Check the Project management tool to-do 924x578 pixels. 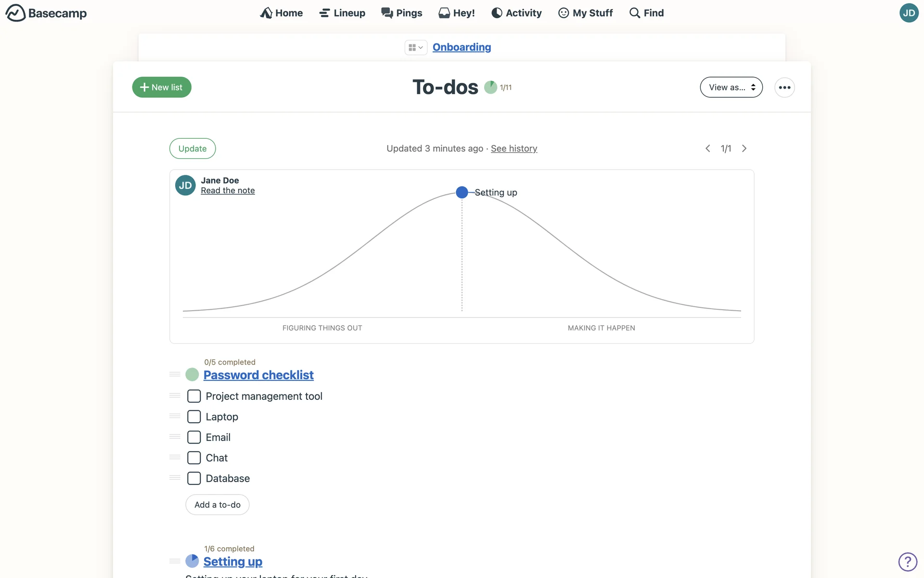194,396
